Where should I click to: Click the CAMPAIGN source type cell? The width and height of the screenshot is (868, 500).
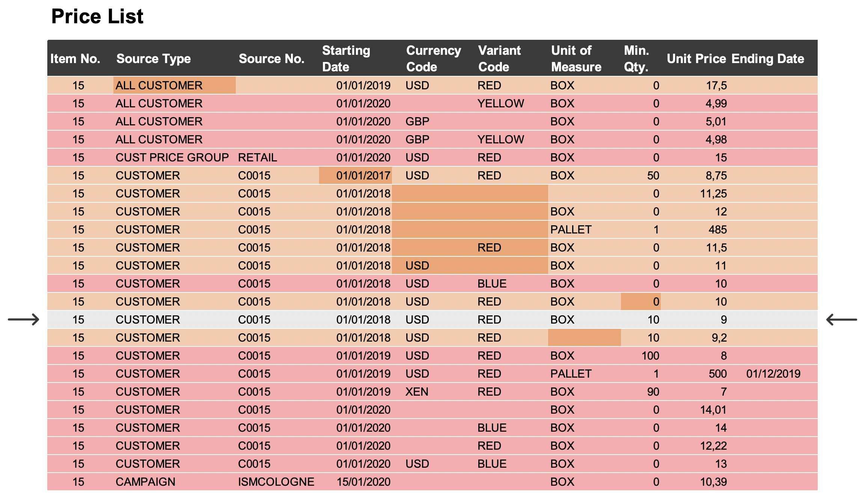coord(145,482)
